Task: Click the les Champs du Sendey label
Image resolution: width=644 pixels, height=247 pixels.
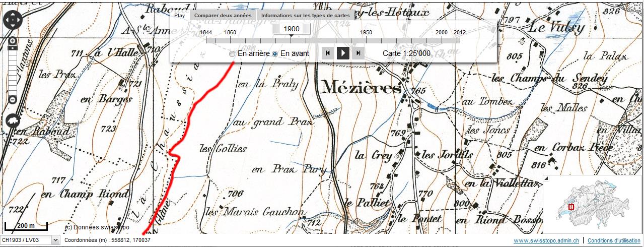Action: click(549, 79)
